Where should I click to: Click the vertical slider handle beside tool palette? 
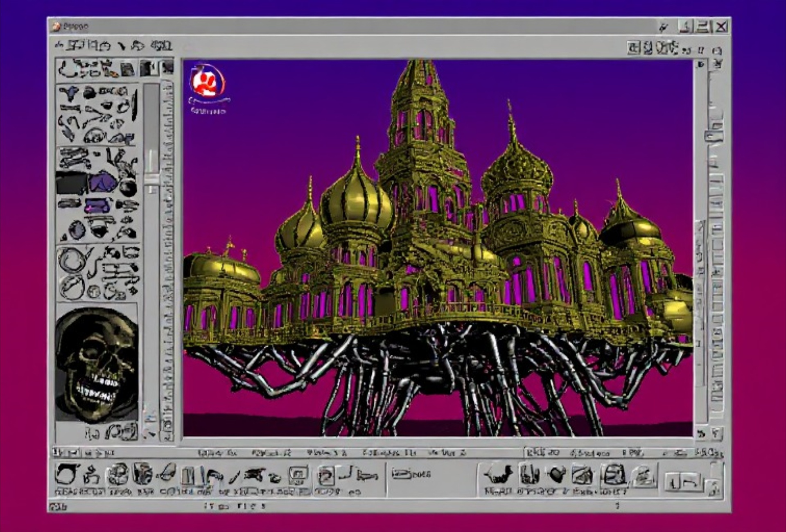coord(152,179)
